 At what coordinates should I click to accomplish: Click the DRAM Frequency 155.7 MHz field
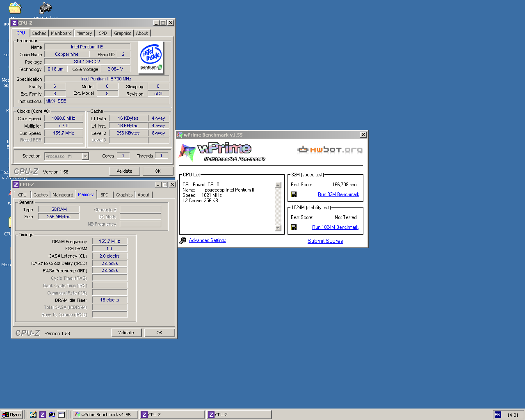pos(110,241)
